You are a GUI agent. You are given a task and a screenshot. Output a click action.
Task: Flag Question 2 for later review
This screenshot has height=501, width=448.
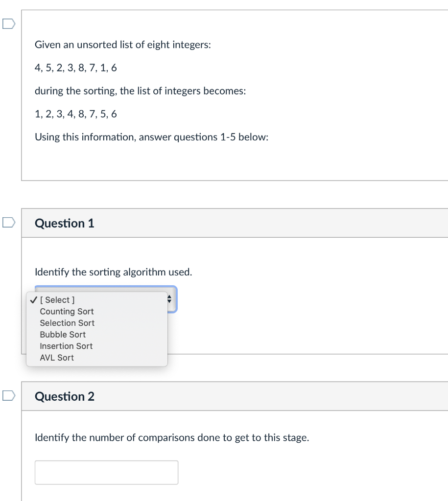8,395
